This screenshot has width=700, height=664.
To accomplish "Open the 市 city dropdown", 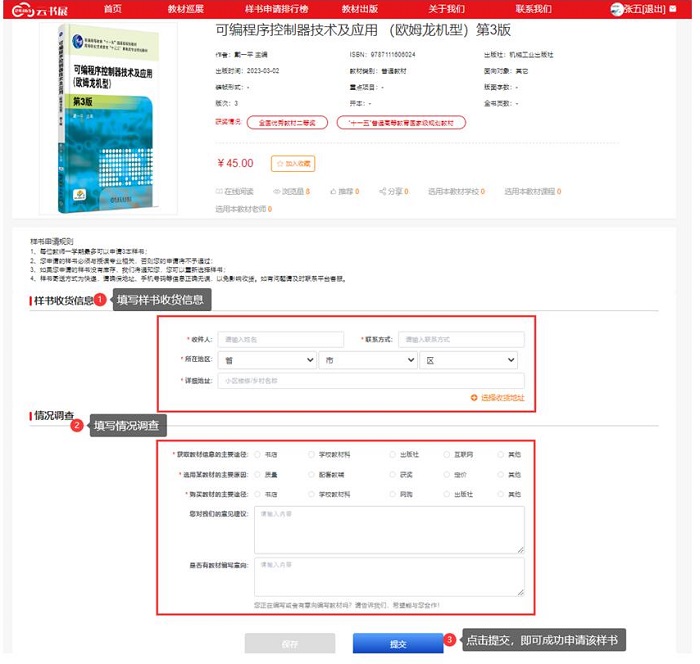I will click(x=367, y=360).
